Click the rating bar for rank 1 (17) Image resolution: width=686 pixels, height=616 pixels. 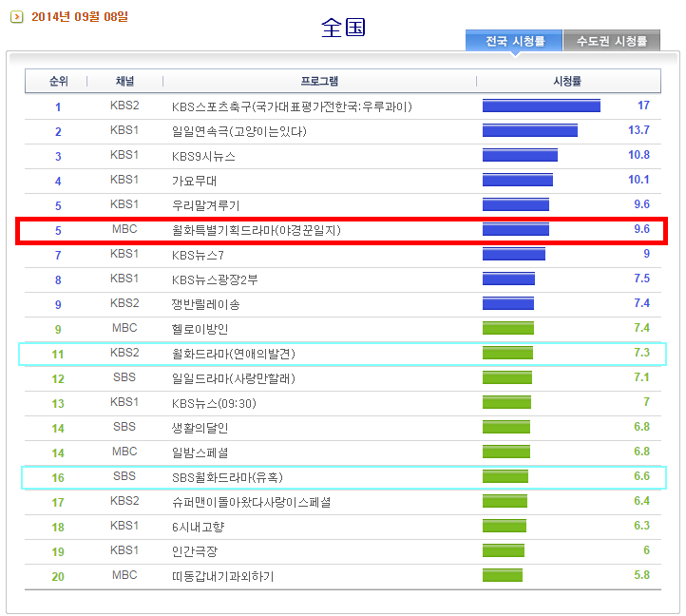[x=542, y=106]
